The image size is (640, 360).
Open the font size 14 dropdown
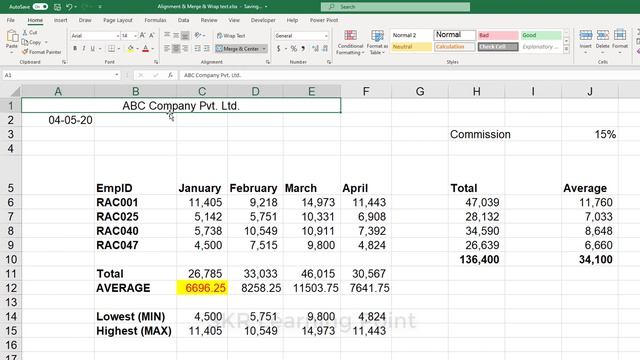coord(135,36)
